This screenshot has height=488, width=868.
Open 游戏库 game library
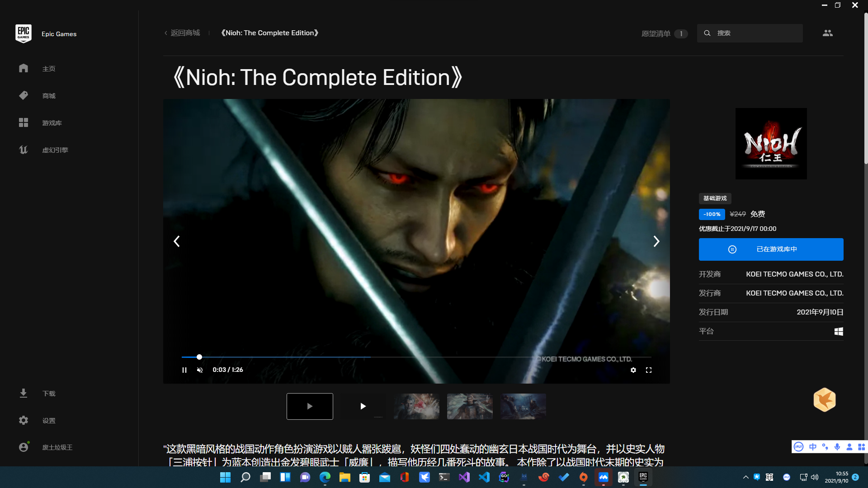pyautogui.click(x=52, y=123)
